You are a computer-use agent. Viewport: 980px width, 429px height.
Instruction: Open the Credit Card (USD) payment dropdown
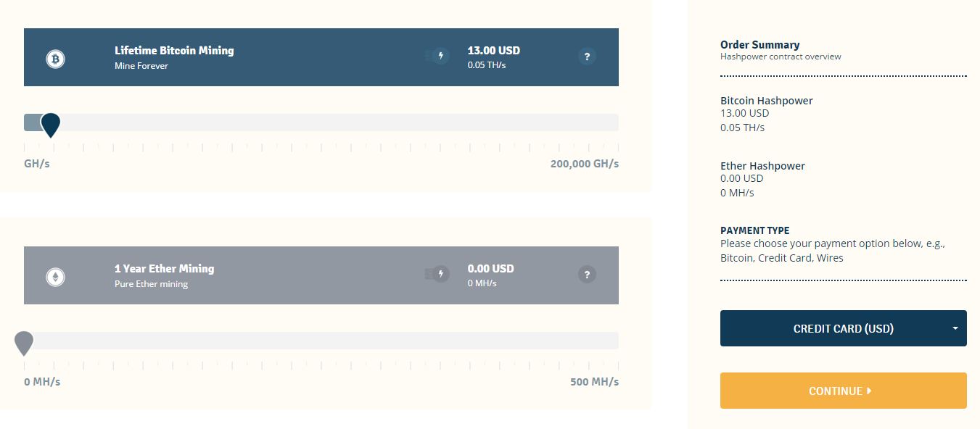844,328
